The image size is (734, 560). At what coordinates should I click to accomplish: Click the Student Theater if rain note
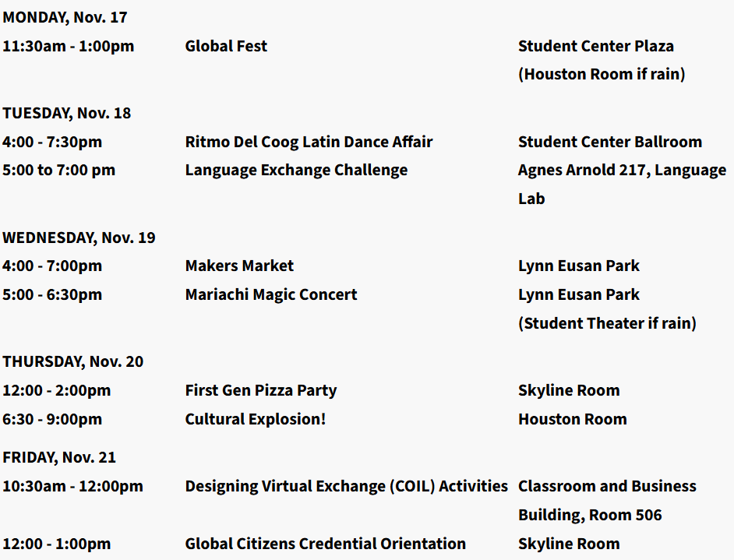(607, 322)
